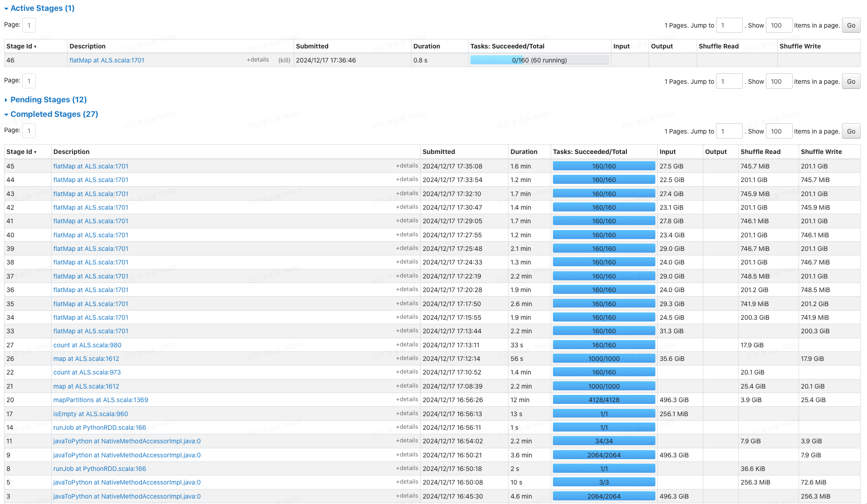Open runJob at PythonRDD.scala:166 for stage 14
The image size is (867, 504).
click(x=100, y=427)
